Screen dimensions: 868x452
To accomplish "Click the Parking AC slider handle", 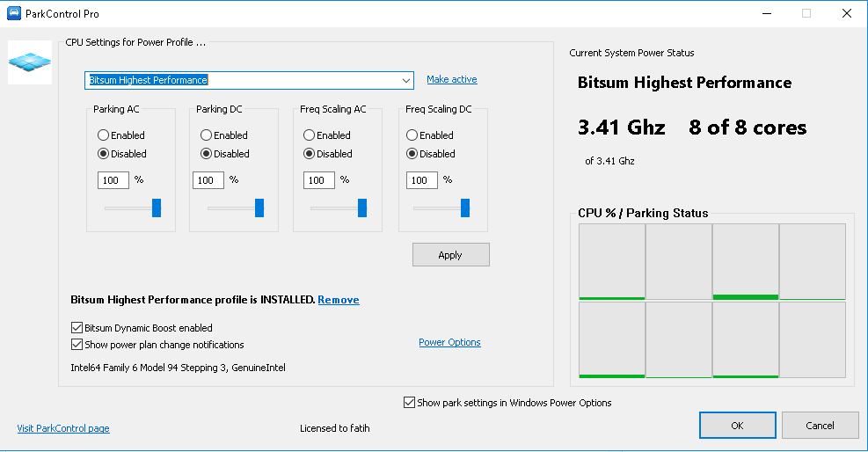I will pyautogui.click(x=157, y=208).
